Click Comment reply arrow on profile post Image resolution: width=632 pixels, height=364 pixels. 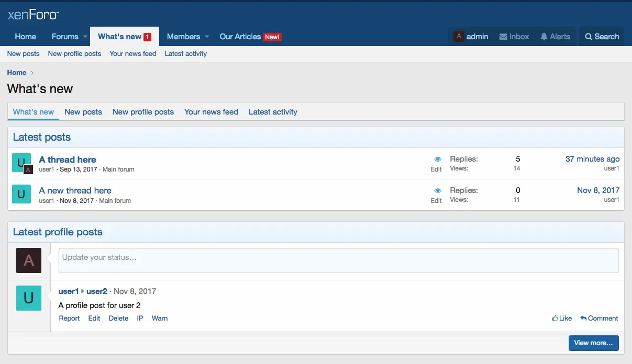pos(583,318)
